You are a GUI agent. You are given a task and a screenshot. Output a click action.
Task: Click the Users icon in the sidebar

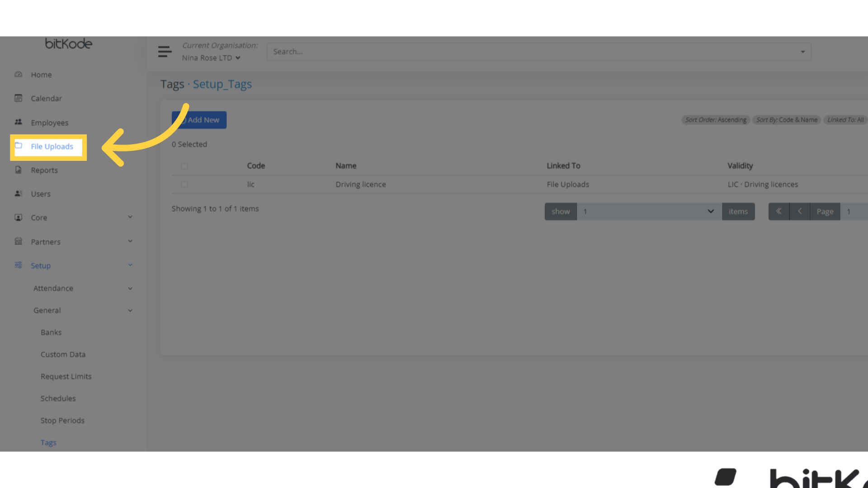pyautogui.click(x=18, y=193)
